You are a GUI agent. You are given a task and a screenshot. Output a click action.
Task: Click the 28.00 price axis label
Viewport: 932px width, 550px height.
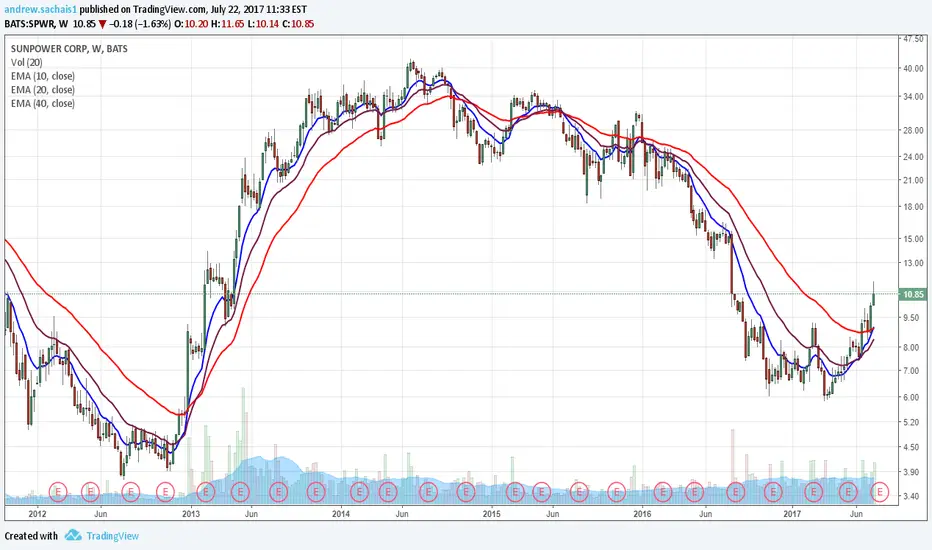pos(913,130)
